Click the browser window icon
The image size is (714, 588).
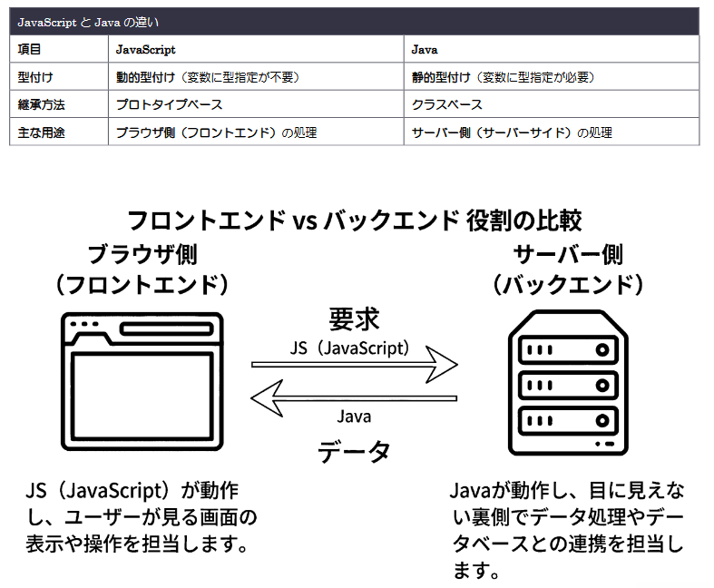click(x=142, y=383)
